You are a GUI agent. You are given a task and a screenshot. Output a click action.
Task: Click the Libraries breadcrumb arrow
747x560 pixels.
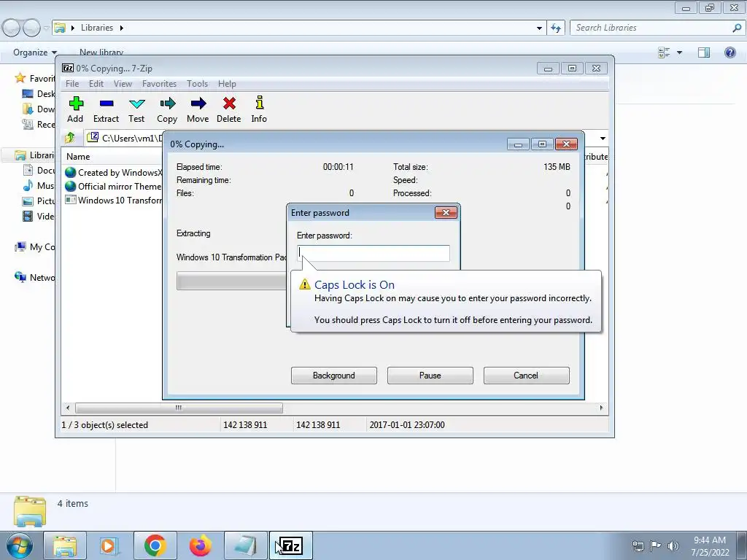(x=122, y=28)
